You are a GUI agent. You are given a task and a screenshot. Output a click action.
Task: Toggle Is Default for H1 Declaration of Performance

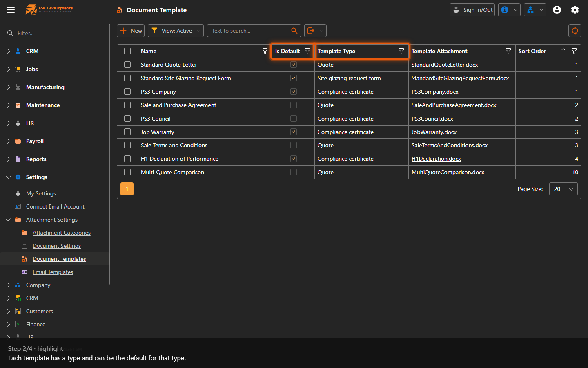294,159
